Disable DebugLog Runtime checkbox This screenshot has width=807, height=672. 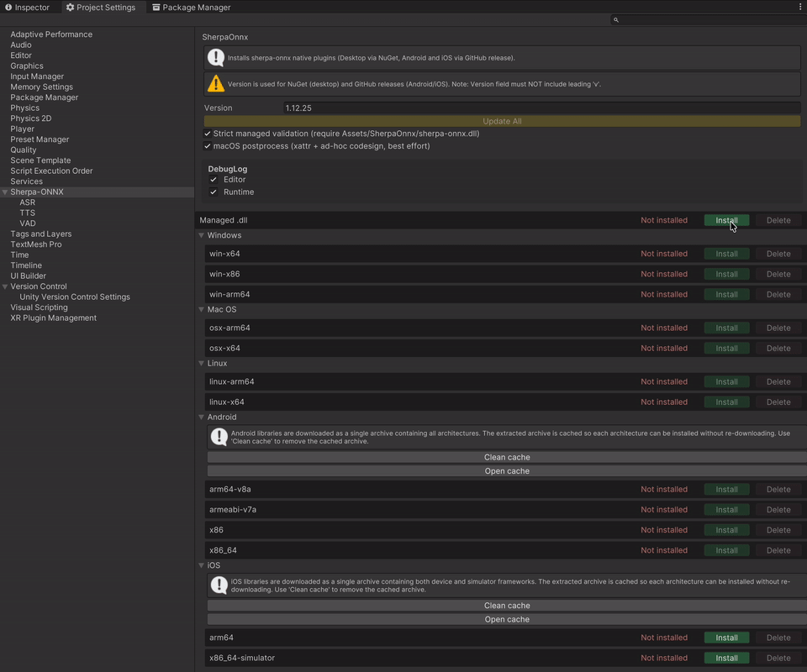tap(213, 192)
